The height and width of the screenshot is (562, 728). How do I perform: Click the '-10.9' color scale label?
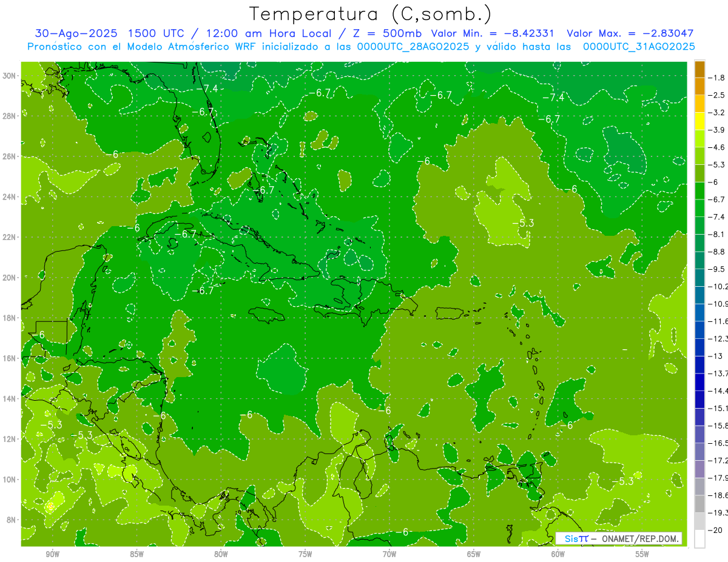[718, 304]
